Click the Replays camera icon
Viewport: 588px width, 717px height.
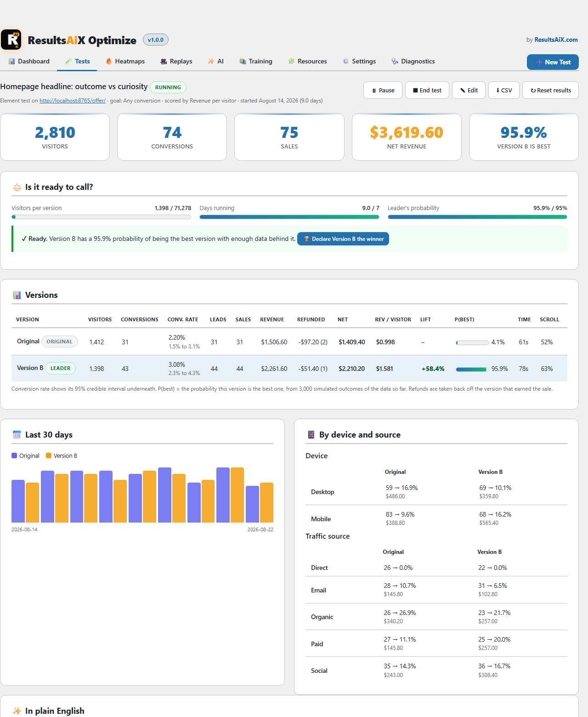pos(164,61)
